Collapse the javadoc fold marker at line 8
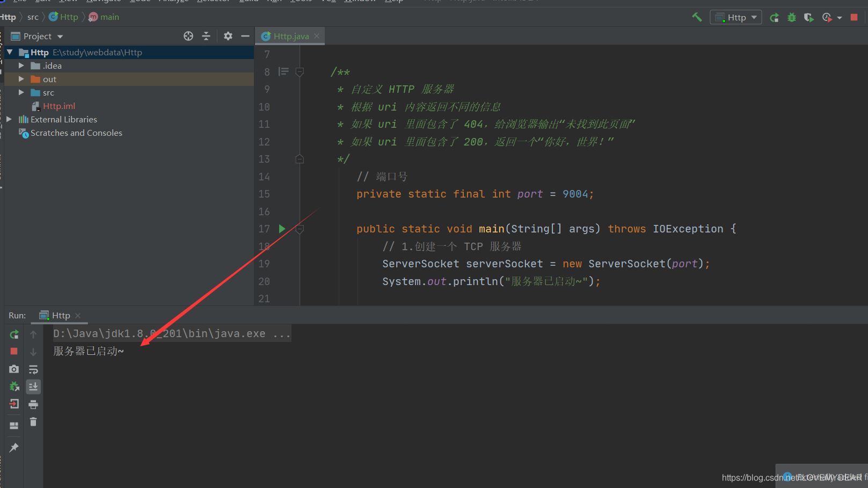This screenshot has height=488, width=868. click(300, 72)
